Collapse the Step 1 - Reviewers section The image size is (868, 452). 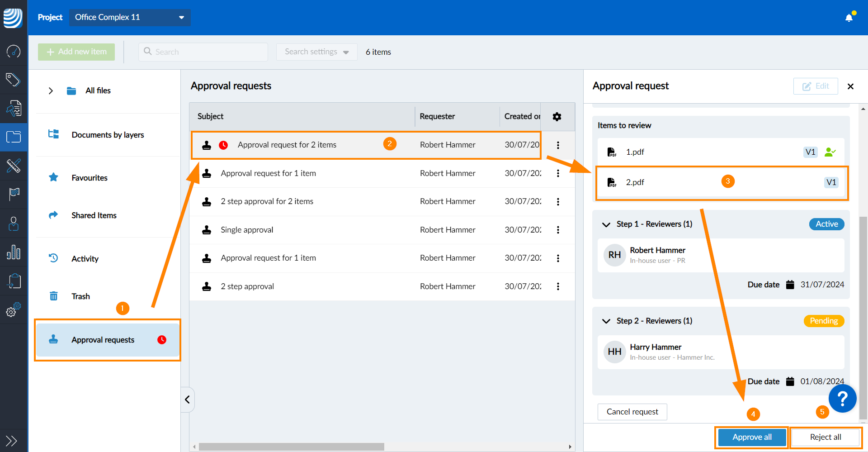pyautogui.click(x=606, y=224)
